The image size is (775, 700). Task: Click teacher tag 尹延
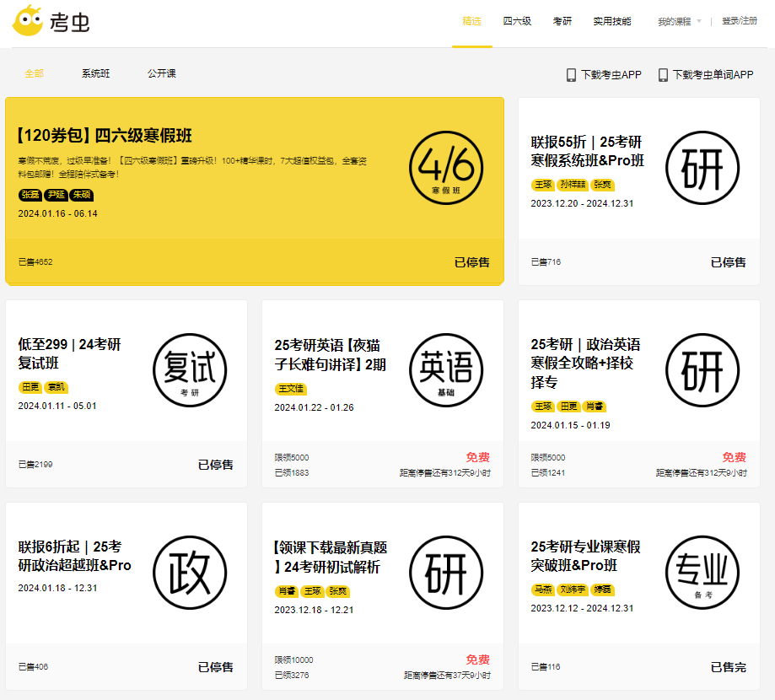coord(56,195)
